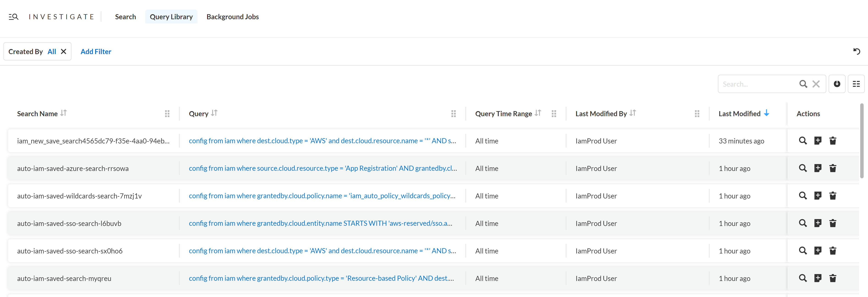Screen dimensions: 868x297
Task: Switch to the Search tab
Action: pos(125,16)
